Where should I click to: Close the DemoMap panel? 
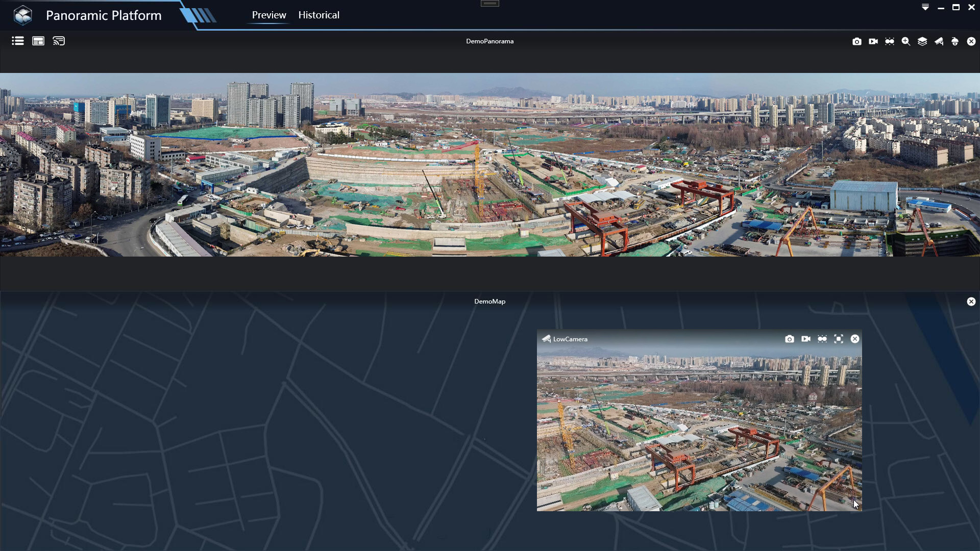[x=971, y=302]
